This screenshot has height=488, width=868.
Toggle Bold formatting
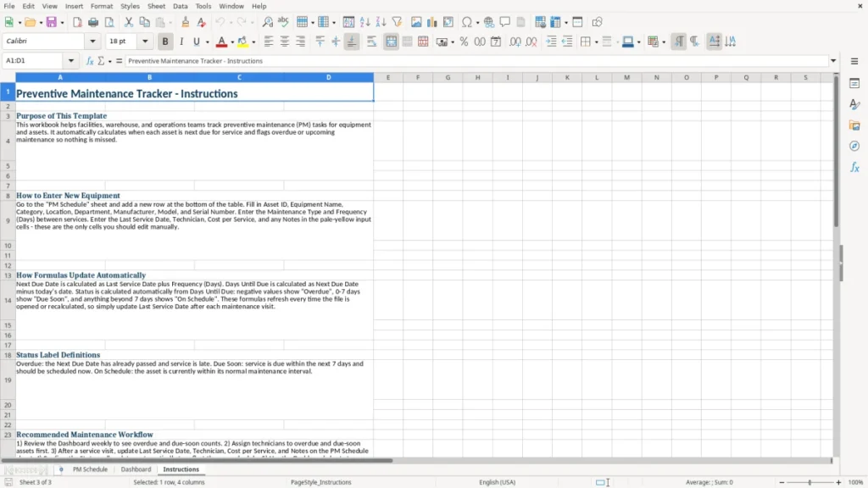165,42
